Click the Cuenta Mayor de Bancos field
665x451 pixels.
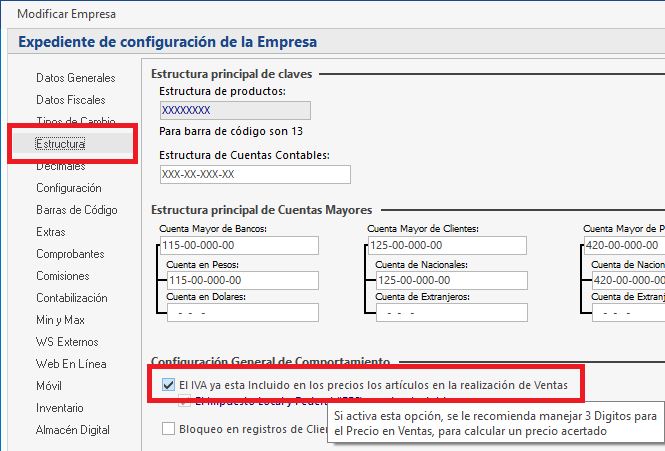[238, 245]
